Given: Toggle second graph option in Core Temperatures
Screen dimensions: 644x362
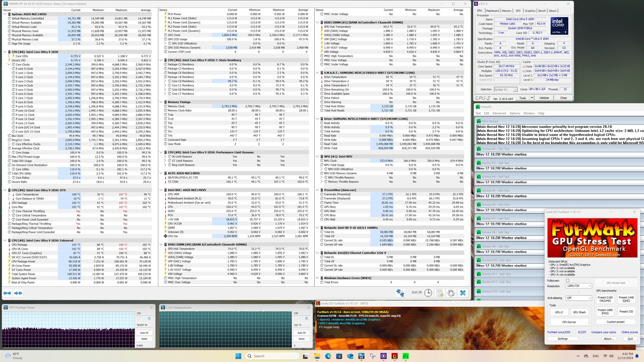Looking at the screenshot, I should (x=301, y=318).
